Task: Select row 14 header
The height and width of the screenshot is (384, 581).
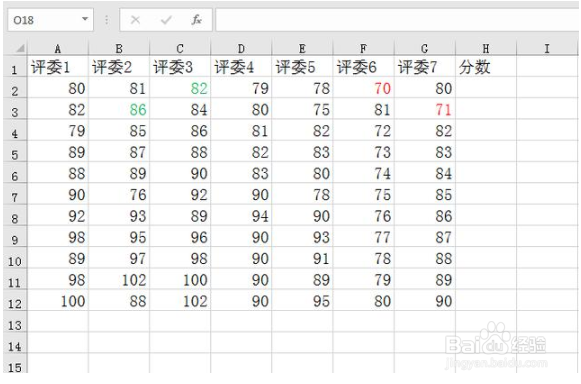Action: tap(15, 343)
